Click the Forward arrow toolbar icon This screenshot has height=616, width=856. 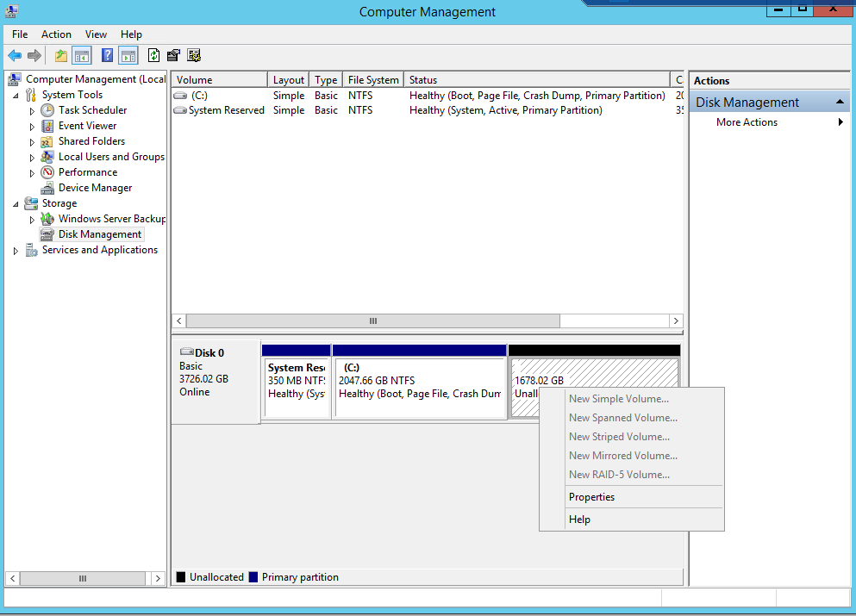[x=34, y=56]
